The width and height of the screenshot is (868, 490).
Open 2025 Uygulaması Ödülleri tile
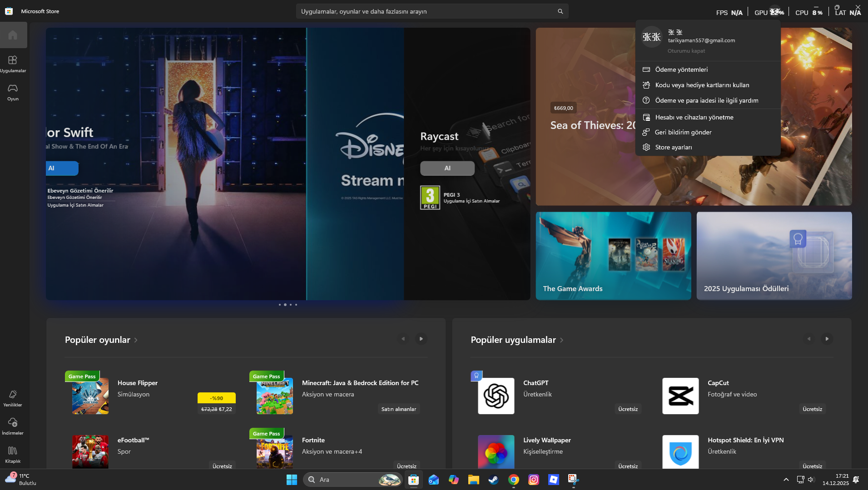pyautogui.click(x=774, y=256)
